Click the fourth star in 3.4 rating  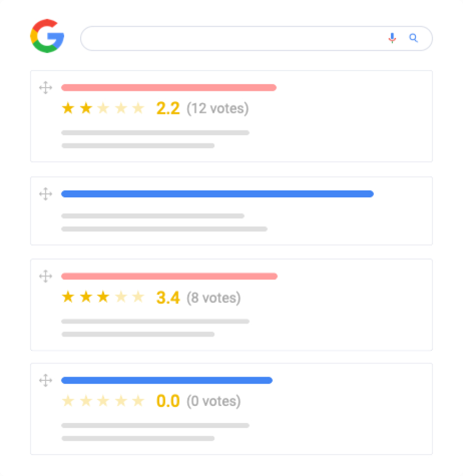(x=121, y=297)
